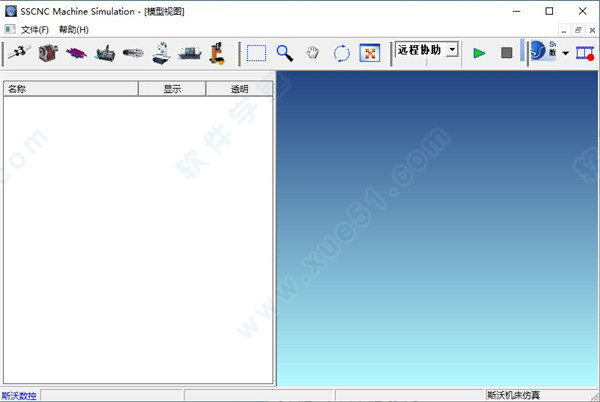The width and height of the screenshot is (600, 402).
Task: Click the 显示 column header
Action: (172, 89)
